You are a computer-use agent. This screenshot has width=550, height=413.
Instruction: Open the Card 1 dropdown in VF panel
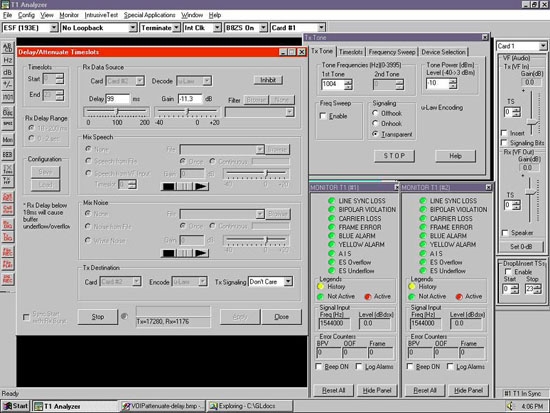(x=543, y=46)
